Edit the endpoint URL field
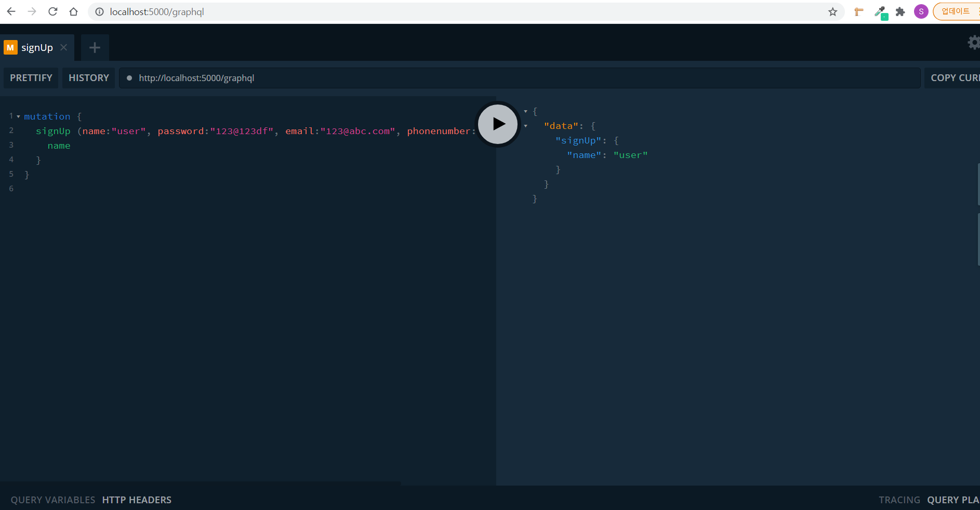980x510 pixels. [520, 78]
